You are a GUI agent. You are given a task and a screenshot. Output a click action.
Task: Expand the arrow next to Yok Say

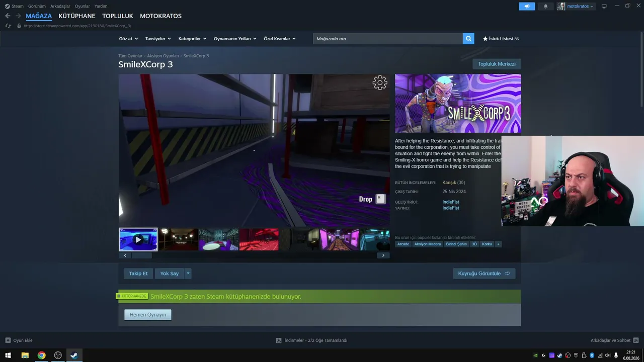pyautogui.click(x=188, y=274)
